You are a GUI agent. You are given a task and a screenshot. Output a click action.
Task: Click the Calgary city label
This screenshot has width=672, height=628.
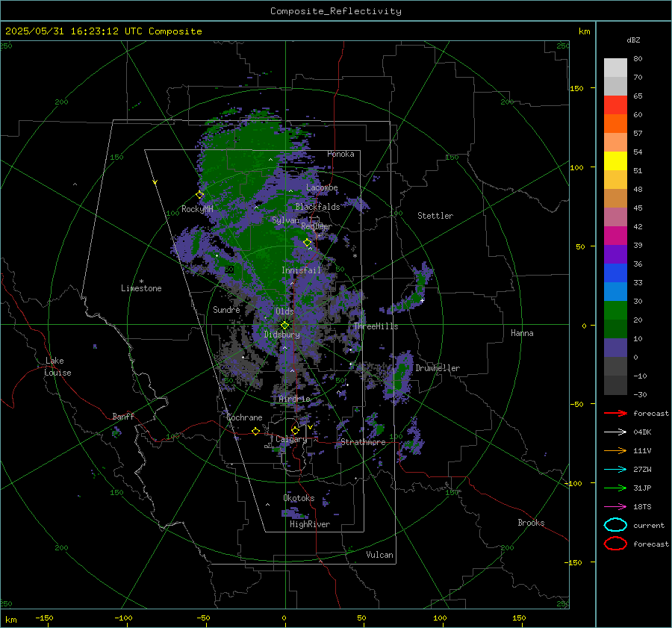pos(291,439)
